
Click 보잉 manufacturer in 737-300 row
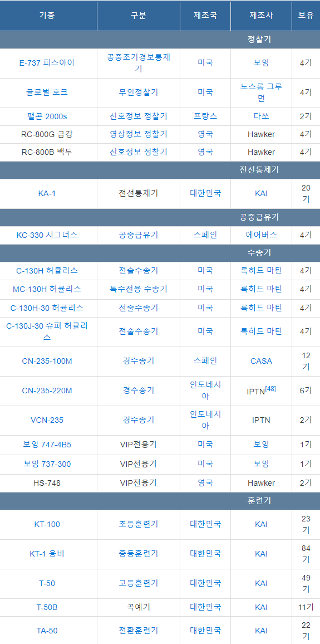click(262, 464)
